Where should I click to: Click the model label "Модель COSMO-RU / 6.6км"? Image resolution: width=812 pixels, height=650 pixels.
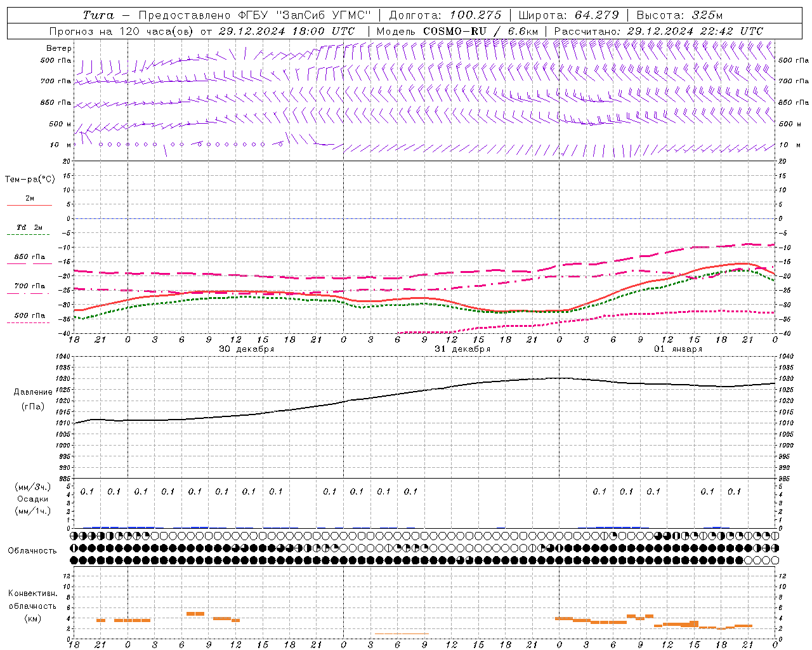tap(457, 31)
